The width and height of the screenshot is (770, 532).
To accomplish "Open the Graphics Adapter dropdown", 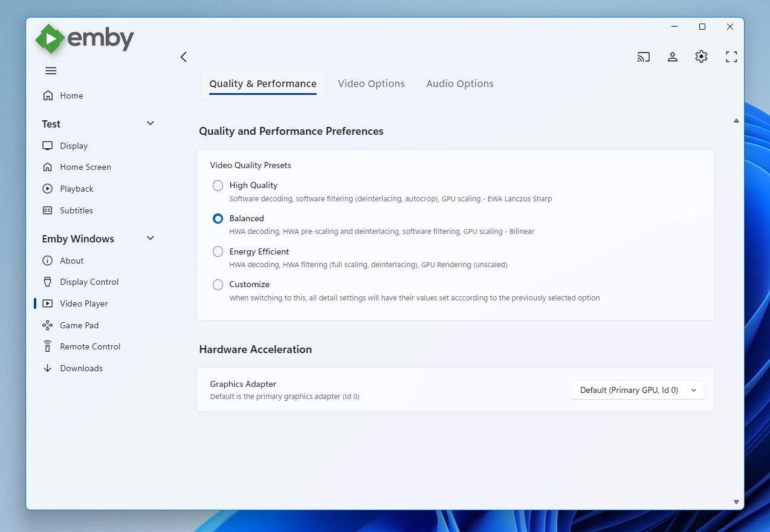I will coord(638,391).
